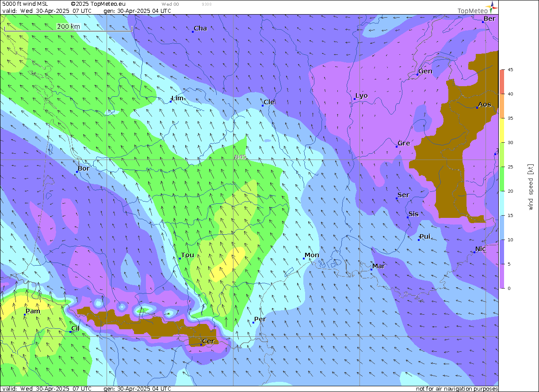Select the Lim city marker
The image size is (539, 392).
(171, 101)
